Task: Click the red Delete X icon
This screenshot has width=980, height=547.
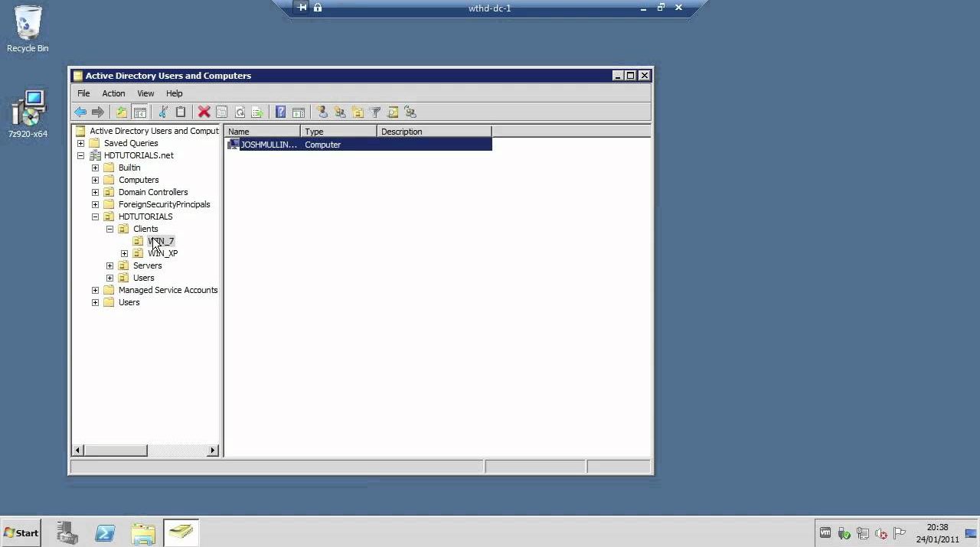Action: (x=204, y=112)
